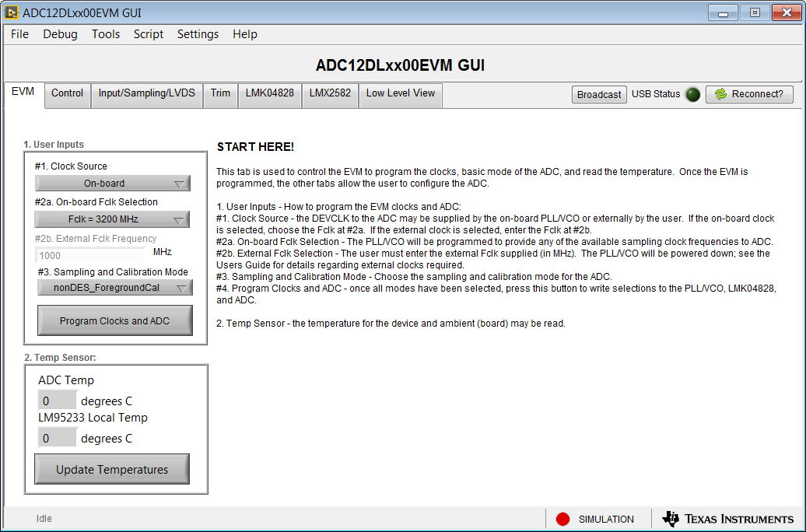Open the Help menu
The height and width of the screenshot is (532, 806).
(x=245, y=34)
